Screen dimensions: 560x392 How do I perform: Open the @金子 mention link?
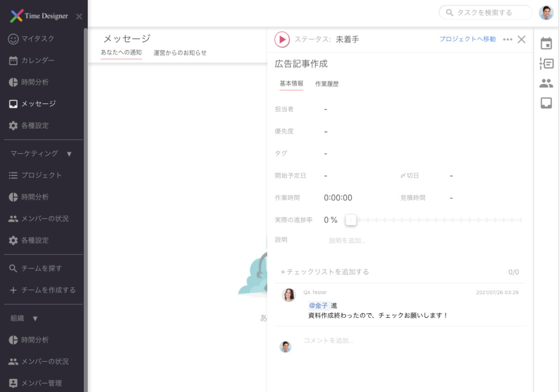pyautogui.click(x=318, y=306)
